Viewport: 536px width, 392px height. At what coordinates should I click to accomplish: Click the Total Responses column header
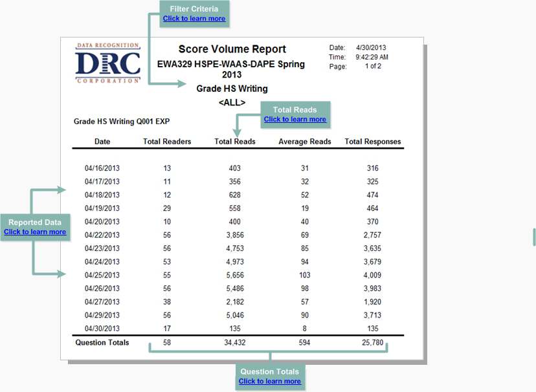[x=372, y=142]
